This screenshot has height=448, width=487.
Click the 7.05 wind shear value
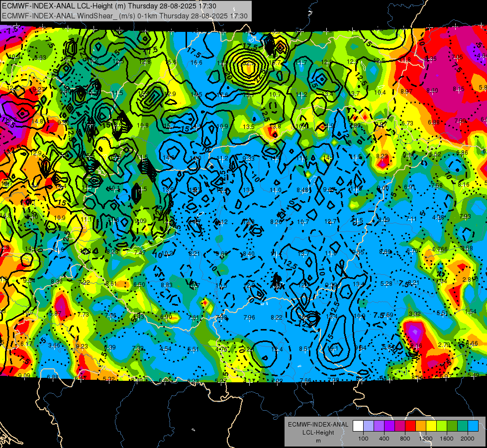pyautogui.click(x=457, y=57)
